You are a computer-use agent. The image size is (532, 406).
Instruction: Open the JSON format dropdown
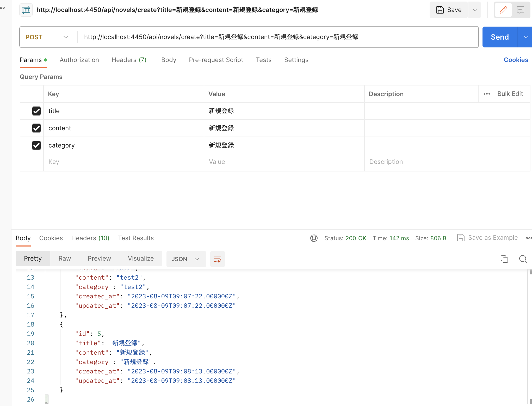tap(186, 259)
